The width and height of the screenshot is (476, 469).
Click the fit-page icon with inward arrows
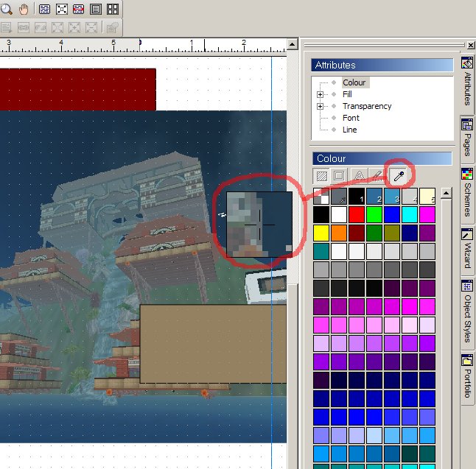tap(62, 9)
